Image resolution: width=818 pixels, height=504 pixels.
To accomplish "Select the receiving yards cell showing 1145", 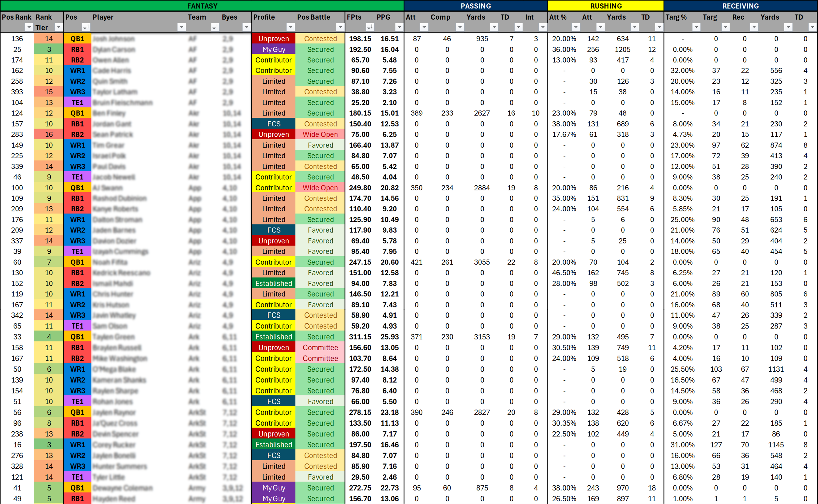I will point(776,445).
